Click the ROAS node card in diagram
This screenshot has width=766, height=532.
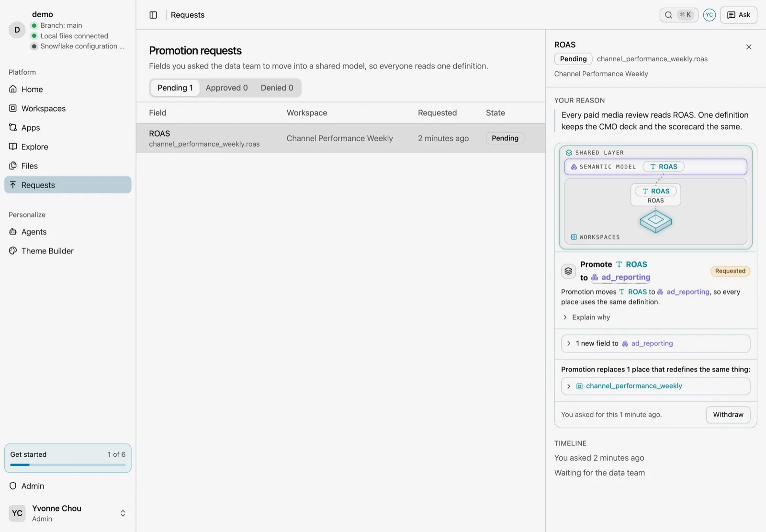tap(655, 195)
